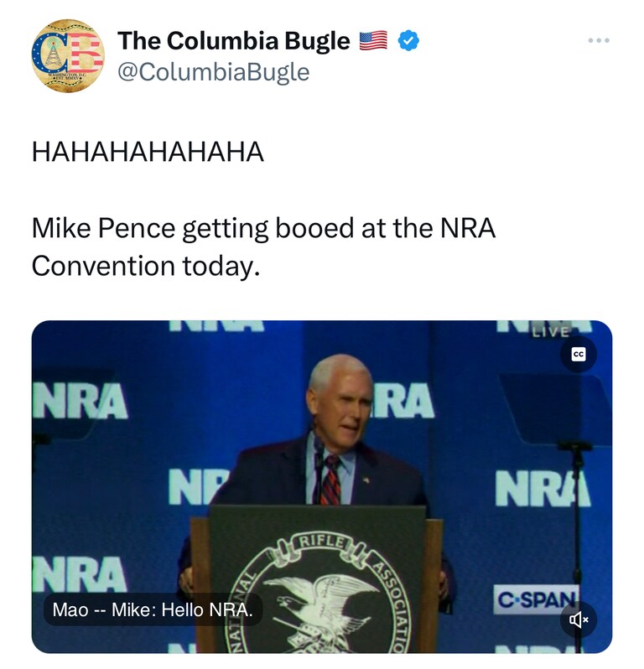Screen dimensions: 644x669
Task: Unmute the video with the speaker icon
Action: pyautogui.click(x=579, y=620)
